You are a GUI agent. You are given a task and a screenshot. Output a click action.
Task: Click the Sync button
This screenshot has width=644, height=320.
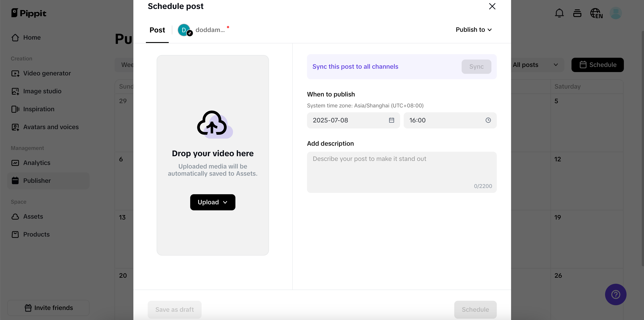click(x=476, y=66)
